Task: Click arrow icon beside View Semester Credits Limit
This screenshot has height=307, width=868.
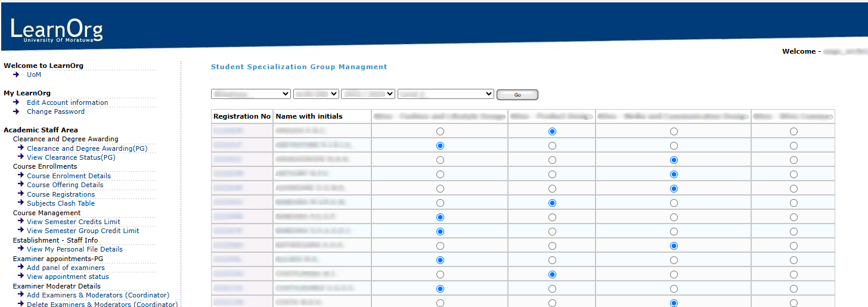Action: coord(21,221)
